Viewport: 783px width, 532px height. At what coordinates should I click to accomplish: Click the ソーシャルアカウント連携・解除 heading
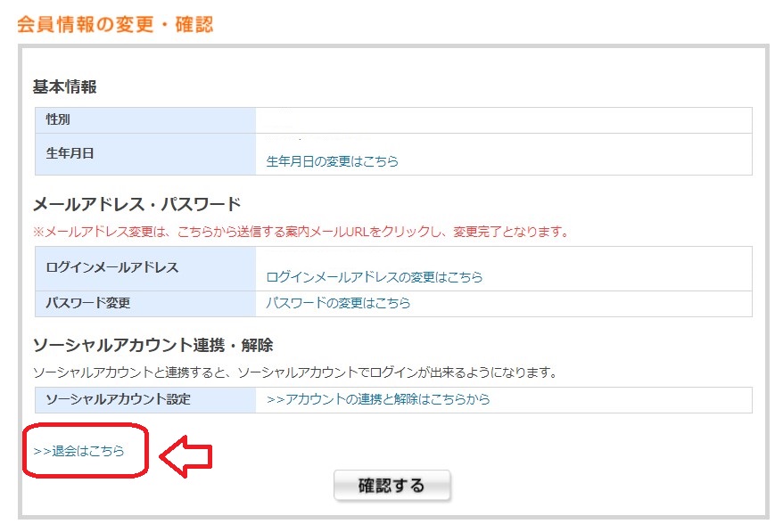pyautogui.click(x=153, y=345)
